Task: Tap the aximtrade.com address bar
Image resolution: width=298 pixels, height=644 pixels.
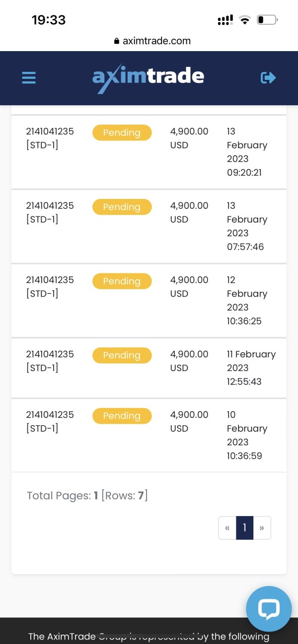Action: coord(156,41)
